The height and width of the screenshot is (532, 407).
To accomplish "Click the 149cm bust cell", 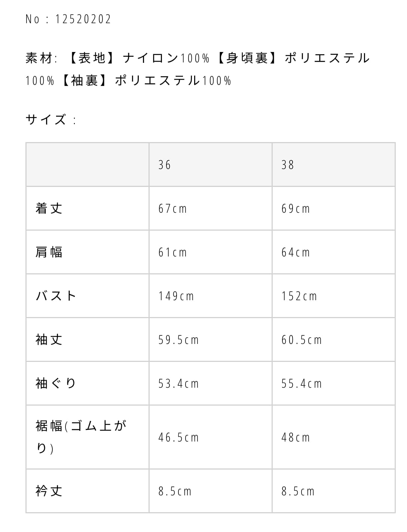I will (x=176, y=296).
